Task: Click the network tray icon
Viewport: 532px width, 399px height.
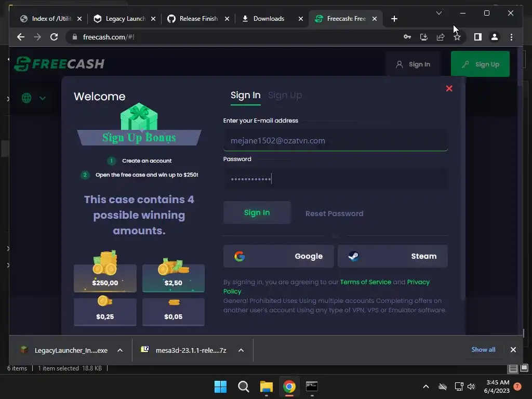Action: pyautogui.click(x=459, y=387)
